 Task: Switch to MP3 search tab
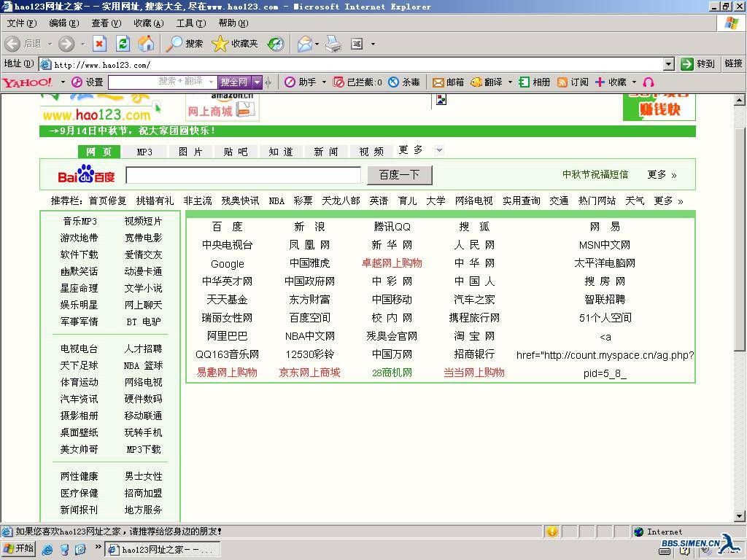pos(144,152)
